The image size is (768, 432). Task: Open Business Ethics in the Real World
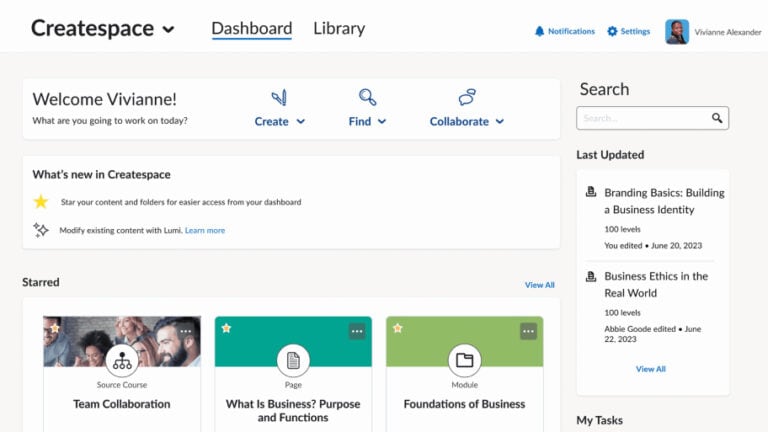[656, 285]
